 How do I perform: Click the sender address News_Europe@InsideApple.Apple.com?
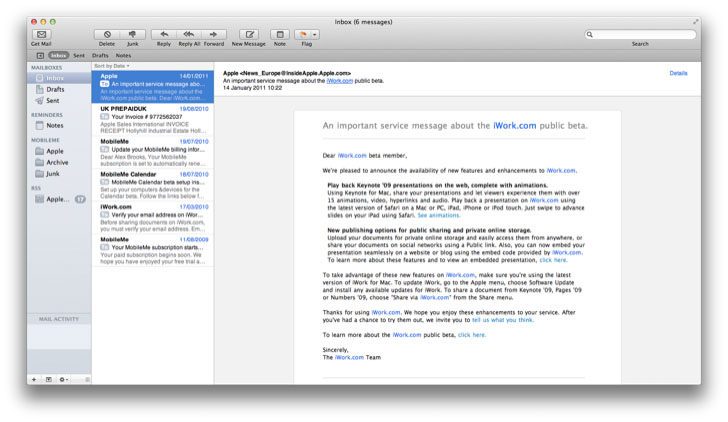point(295,73)
